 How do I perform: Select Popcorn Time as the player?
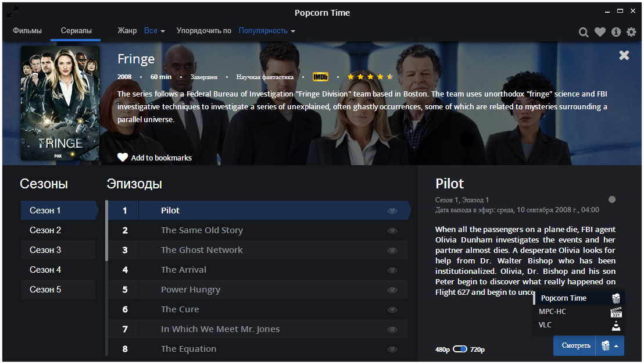point(578,298)
